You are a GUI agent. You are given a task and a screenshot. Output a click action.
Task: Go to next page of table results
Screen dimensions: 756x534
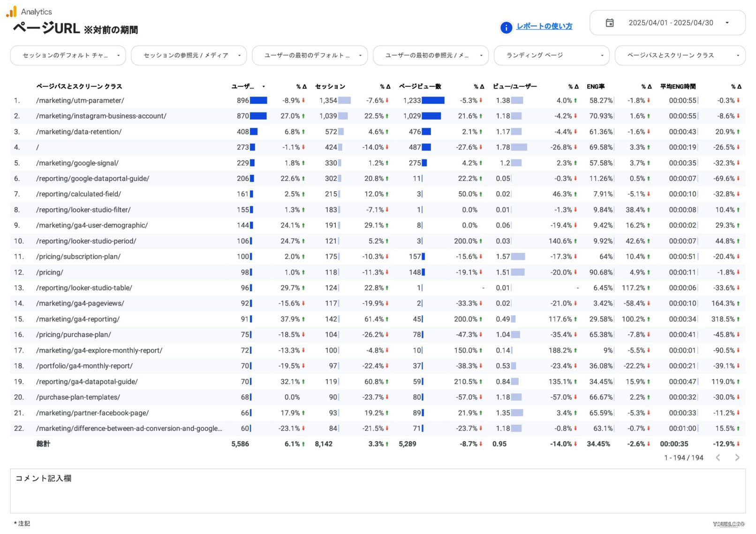click(x=737, y=458)
